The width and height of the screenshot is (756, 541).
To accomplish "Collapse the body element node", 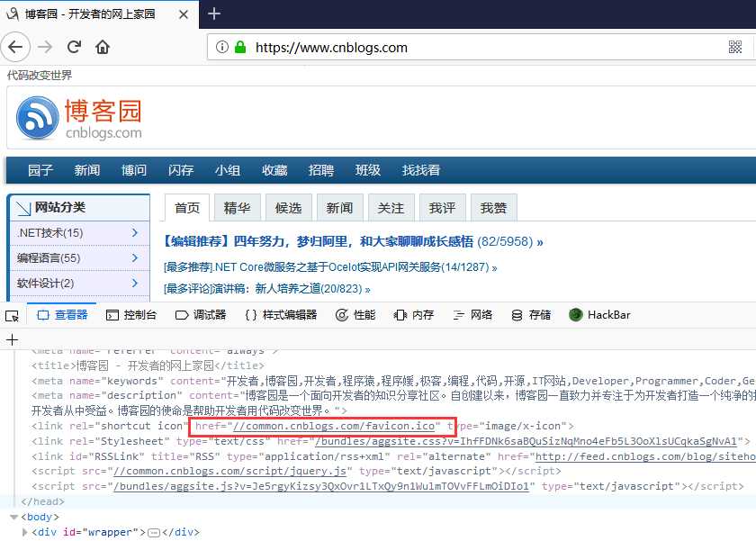I will [x=13, y=517].
